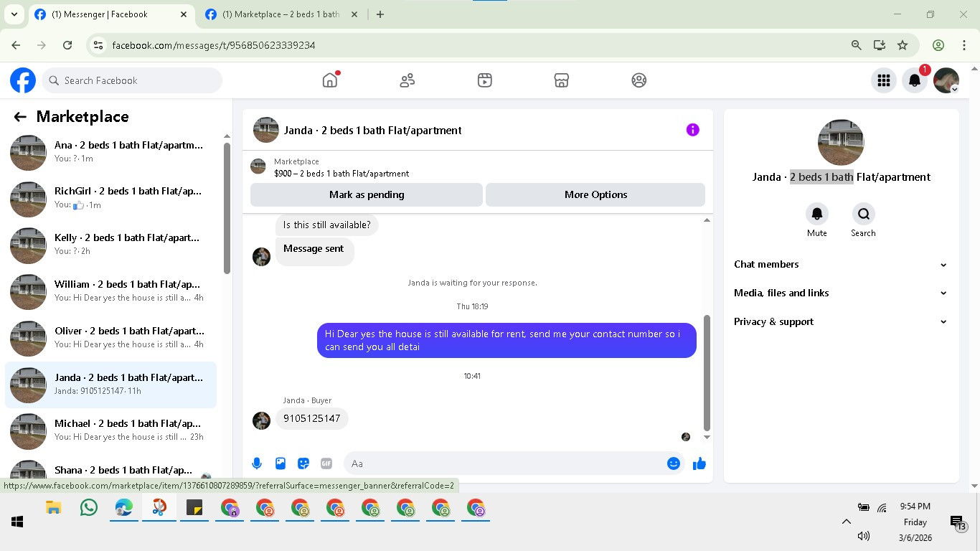Click the conversation list scrollbar
Screen dimensions: 980x551
click(227, 208)
